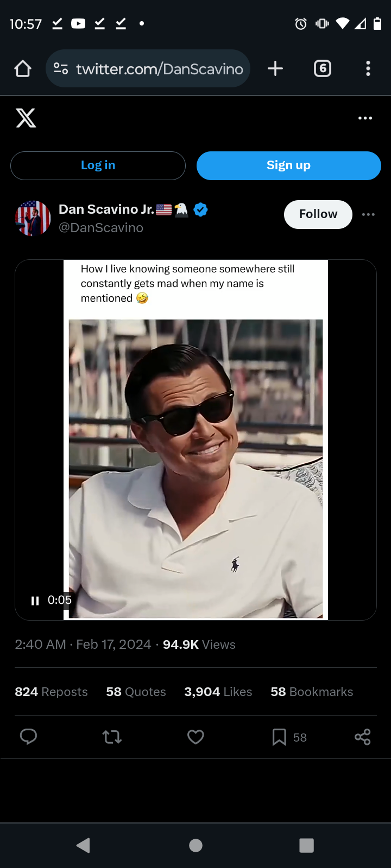Open the Chrome three-dot overflow menu
The width and height of the screenshot is (391, 868).
pos(368,68)
